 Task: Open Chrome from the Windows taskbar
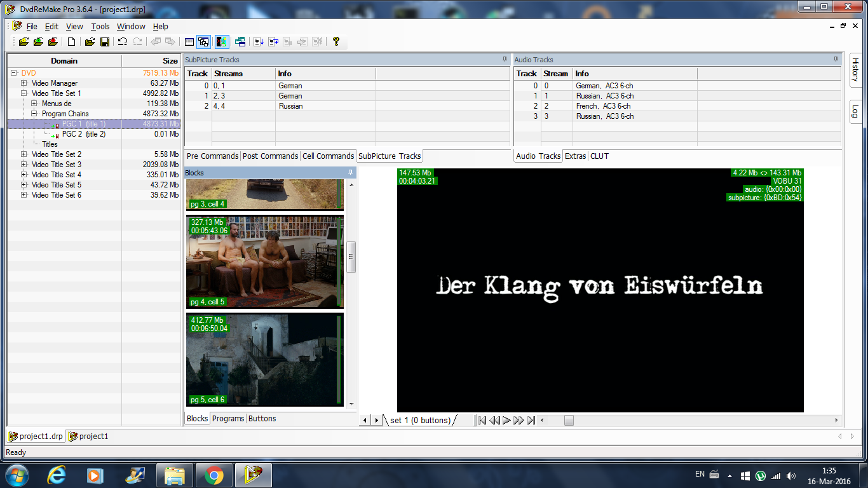214,475
